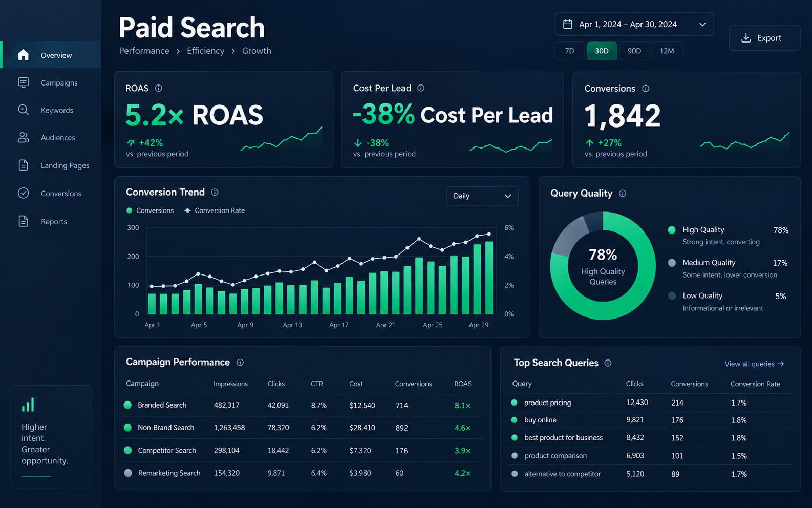Image resolution: width=812 pixels, height=508 pixels.
Task: Toggle Conversions series in chart legend
Action: click(150, 210)
